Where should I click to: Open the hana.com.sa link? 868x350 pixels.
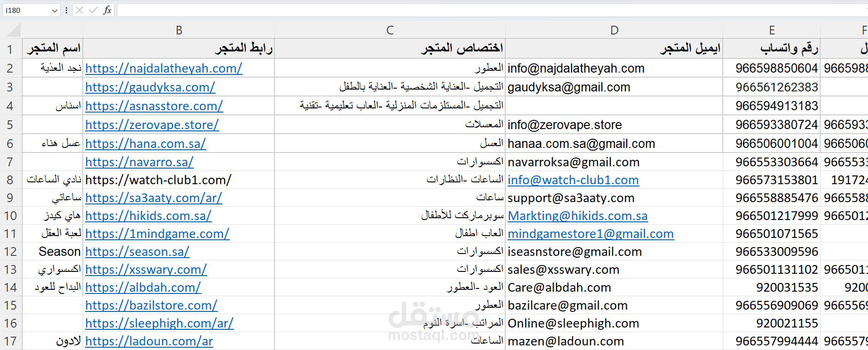145,144
